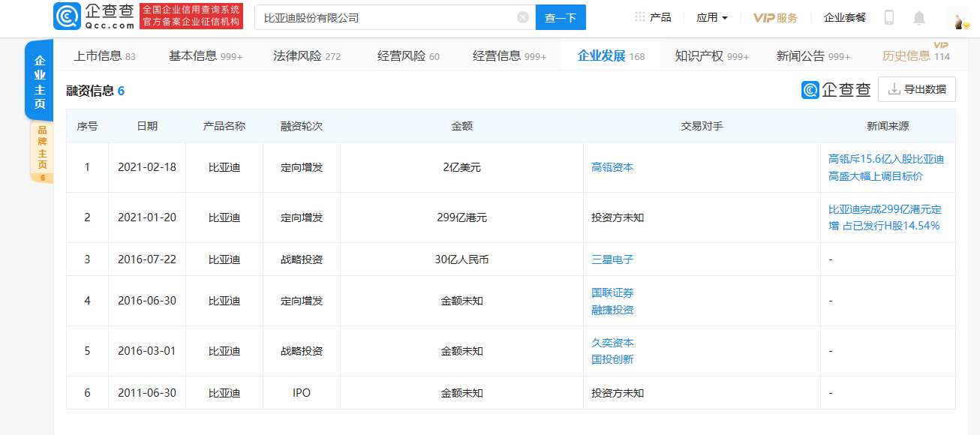Click the download icon on 导出数据 button
This screenshot has height=435, width=980.
point(893,88)
